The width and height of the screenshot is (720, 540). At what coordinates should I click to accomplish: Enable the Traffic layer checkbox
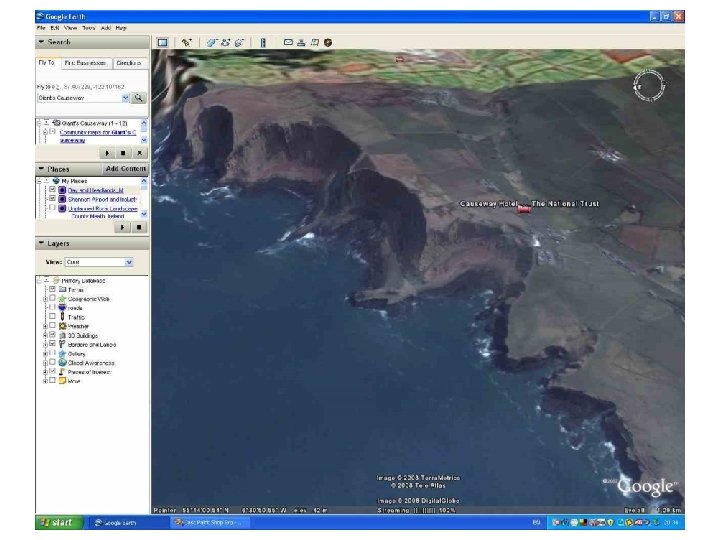coord(52,317)
